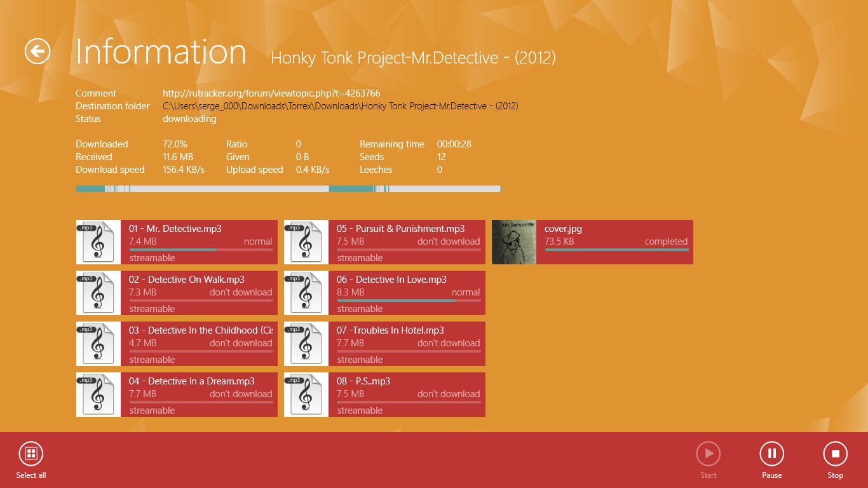The width and height of the screenshot is (868, 488).
Task: Stop the torrent download
Action: pos(835,454)
